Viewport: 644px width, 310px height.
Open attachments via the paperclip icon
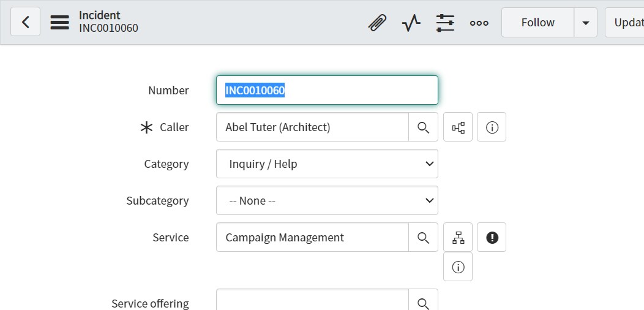click(377, 23)
